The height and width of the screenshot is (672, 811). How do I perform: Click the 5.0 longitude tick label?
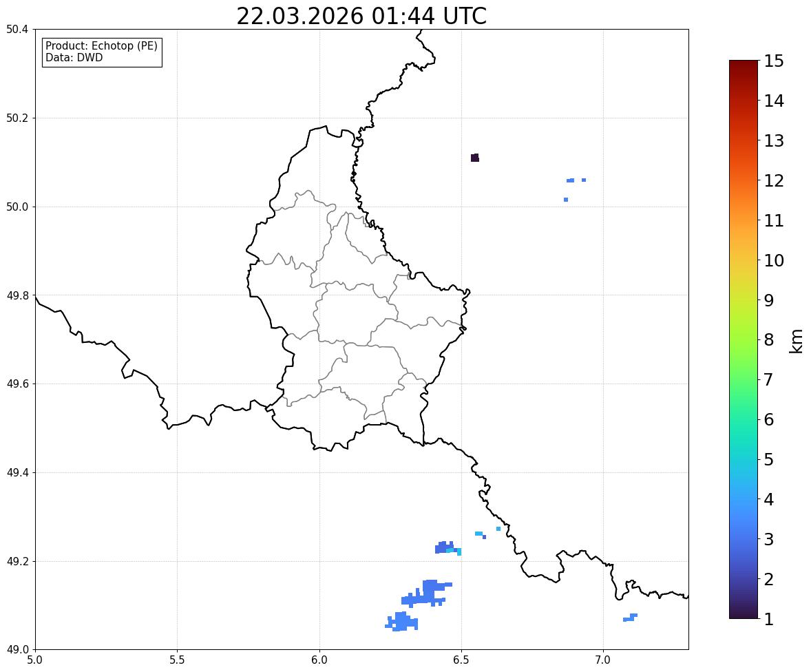[x=35, y=660]
